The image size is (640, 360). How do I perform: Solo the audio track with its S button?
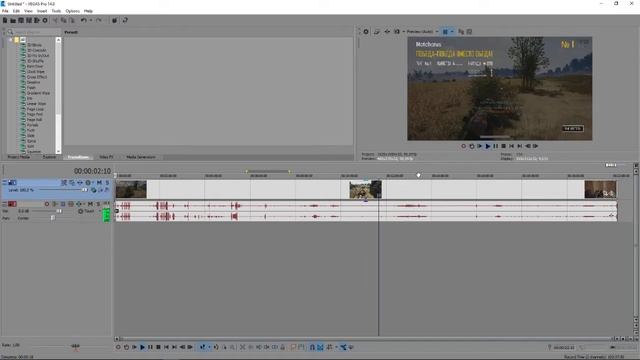(x=98, y=204)
